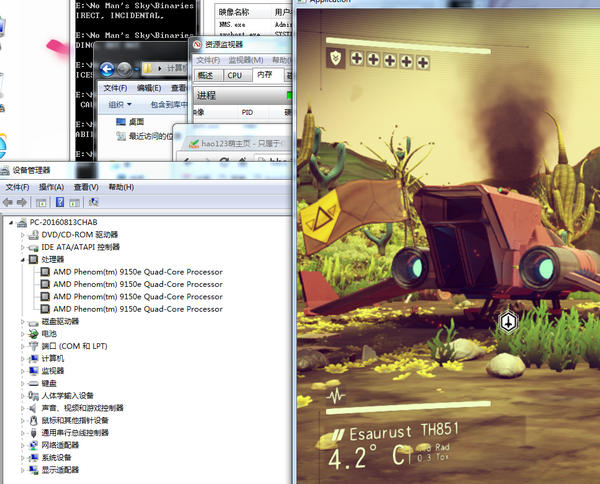Click the 进程 section header in Resource Monitor
600x484 pixels.
[x=241, y=95]
